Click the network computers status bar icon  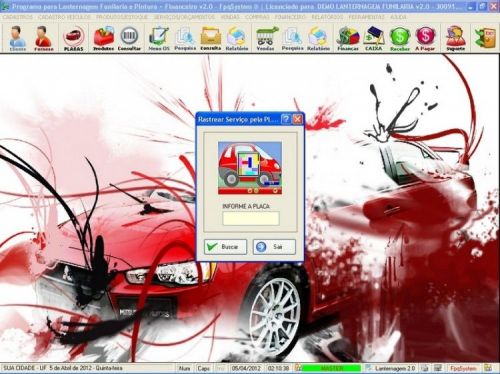(437, 368)
